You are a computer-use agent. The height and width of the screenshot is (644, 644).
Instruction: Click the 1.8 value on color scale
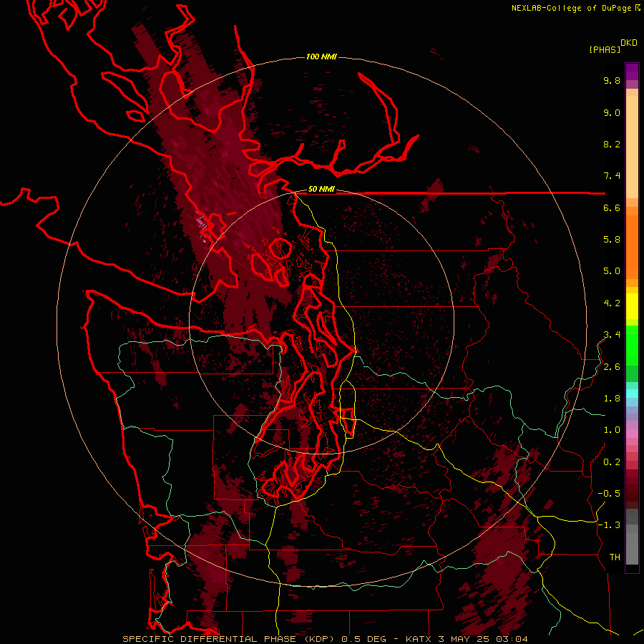point(612,399)
